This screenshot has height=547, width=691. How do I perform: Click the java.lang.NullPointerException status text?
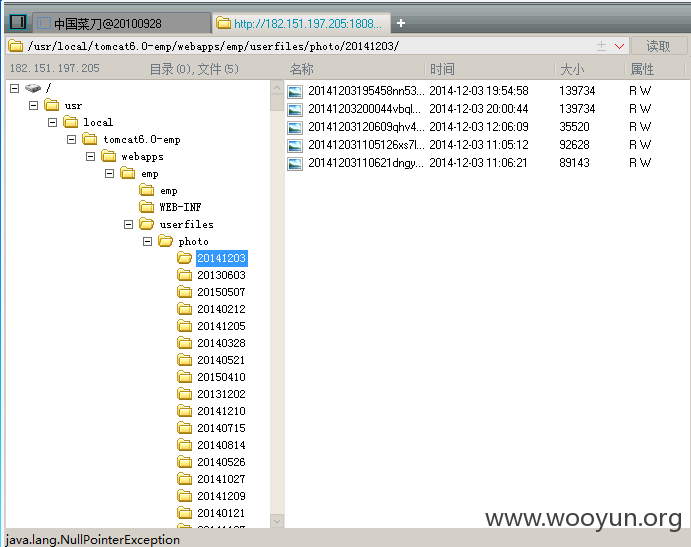93,540
